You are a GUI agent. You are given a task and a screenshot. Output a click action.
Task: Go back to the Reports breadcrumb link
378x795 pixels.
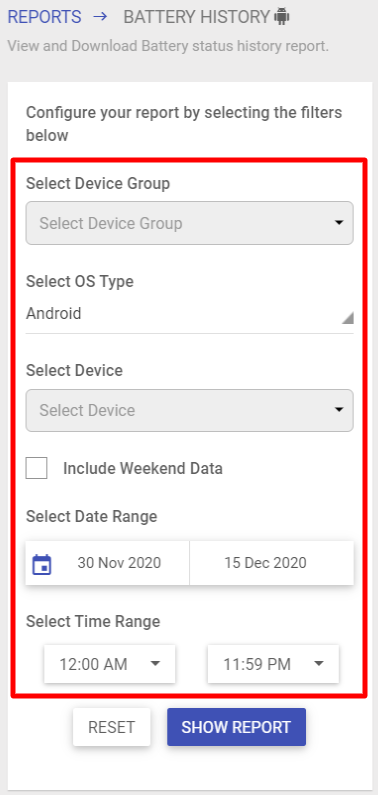pos(45,17)
